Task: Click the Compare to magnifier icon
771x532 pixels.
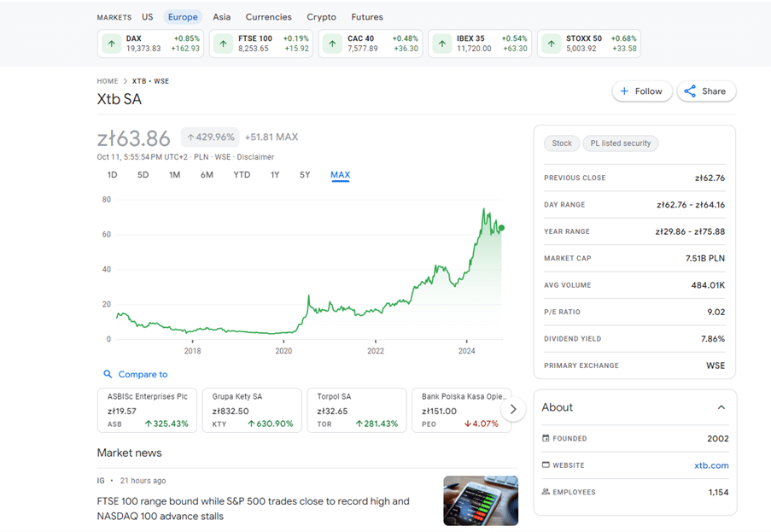Action: pyautogui.click(x=108, y=374)
